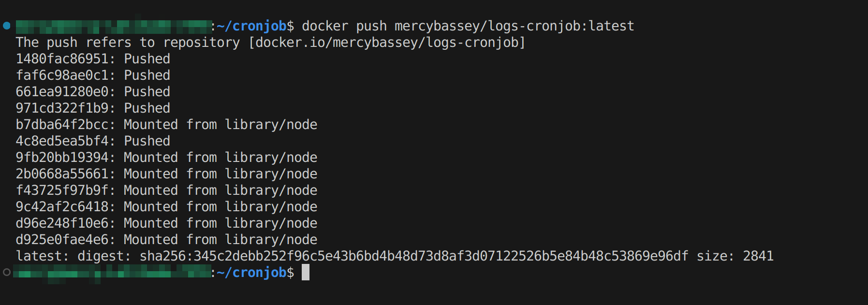Click the Pushed status for layer 4c8ed5ea5bf4
The image size is (868, 305).
[147, 141]
